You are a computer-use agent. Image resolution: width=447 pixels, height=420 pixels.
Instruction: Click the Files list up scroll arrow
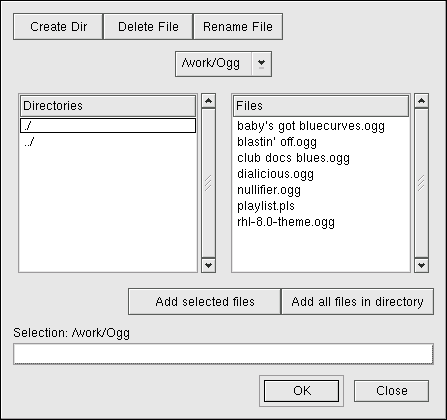(421, 101)
